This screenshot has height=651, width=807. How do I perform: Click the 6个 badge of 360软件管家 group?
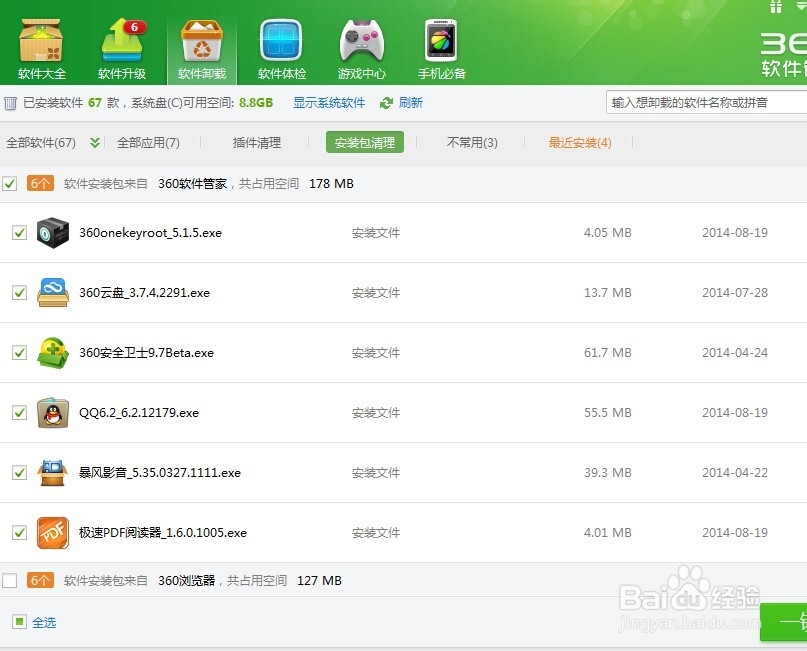pos(40,183)
